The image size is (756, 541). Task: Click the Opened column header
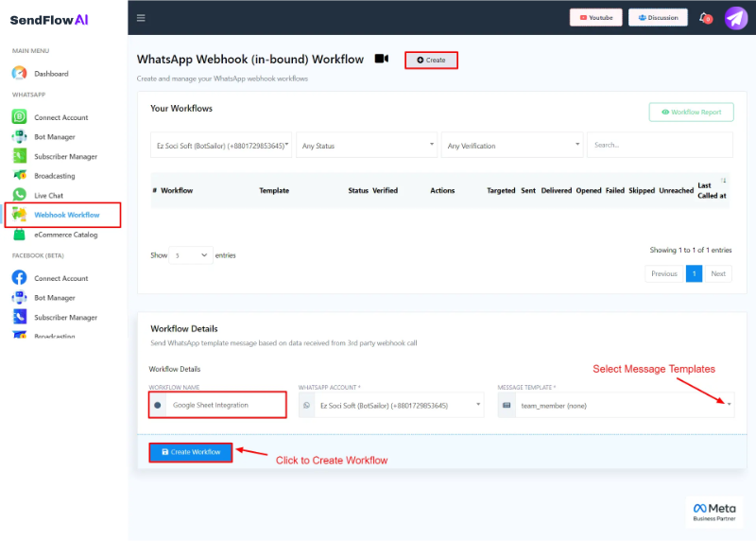pyautogui.click(x=589, y=191)
